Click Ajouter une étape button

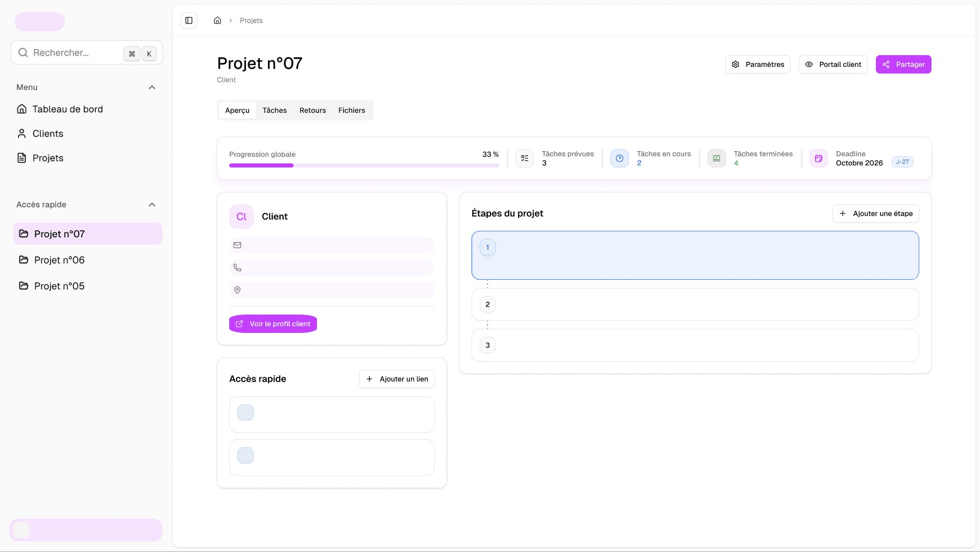click(x=876, y=213)
